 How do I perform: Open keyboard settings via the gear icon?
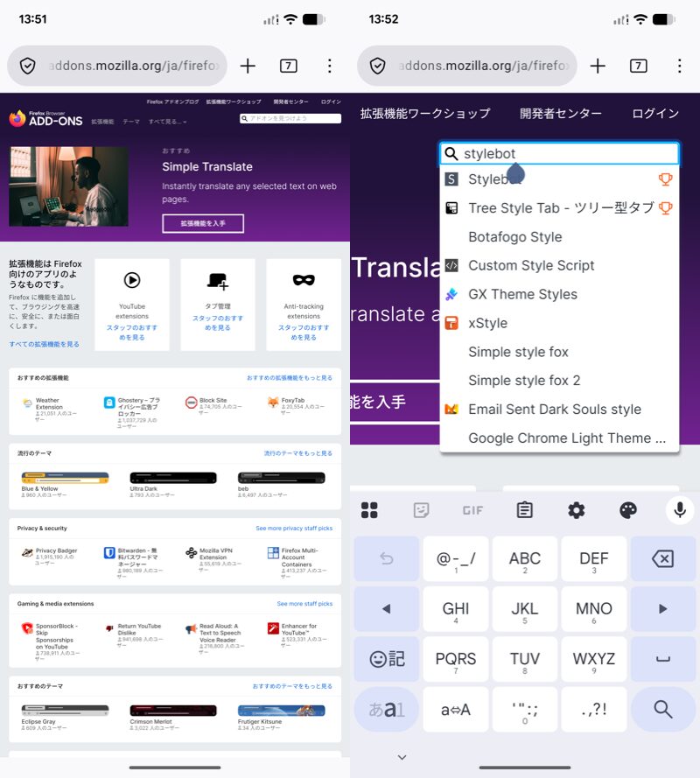[575, 509]
